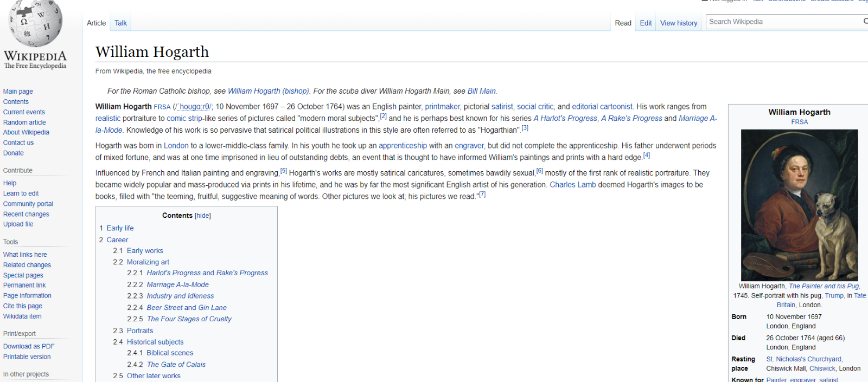Image resolution: width=868 pixels, height=382 pixels.
Task: Click the Charles Lamb link
Action: pos(572,185)
